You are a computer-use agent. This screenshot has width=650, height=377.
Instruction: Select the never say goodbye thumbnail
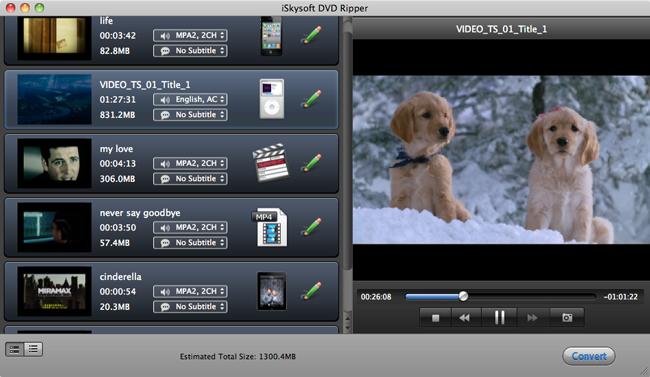tap(54, 227)
